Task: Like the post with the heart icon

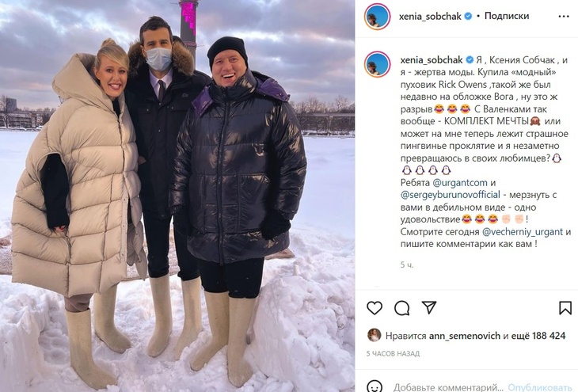Action: [375, 307]
